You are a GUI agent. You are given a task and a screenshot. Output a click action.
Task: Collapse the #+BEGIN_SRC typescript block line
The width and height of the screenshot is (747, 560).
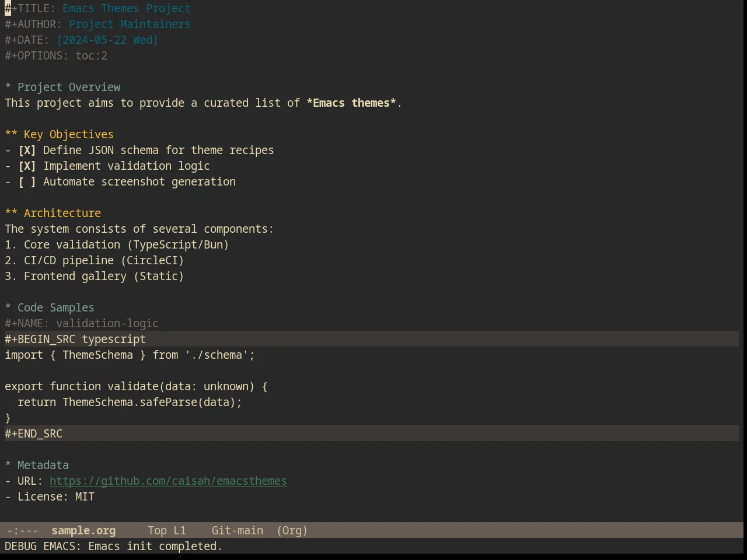371,339
